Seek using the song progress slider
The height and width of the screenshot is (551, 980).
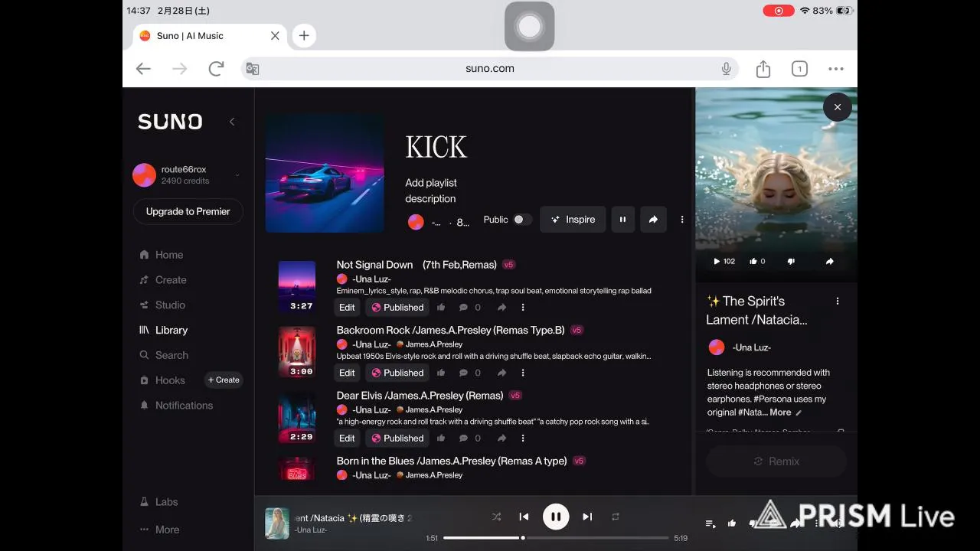556,538
